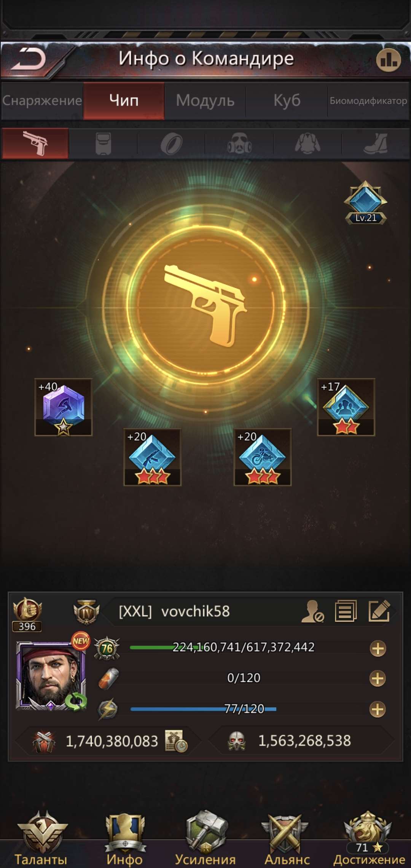Open the statistics chart icon
This screenshot has height=868, width=411.
coord(389,60)
